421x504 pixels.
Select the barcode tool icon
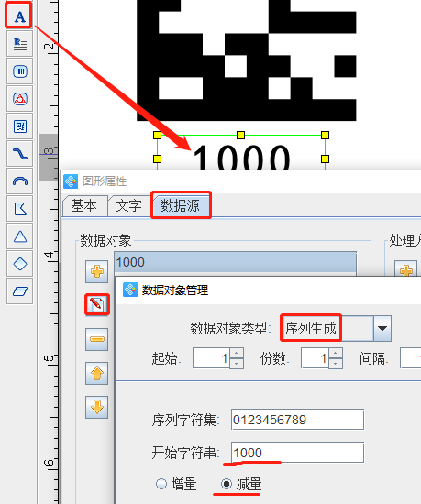(x=20, y=71)
